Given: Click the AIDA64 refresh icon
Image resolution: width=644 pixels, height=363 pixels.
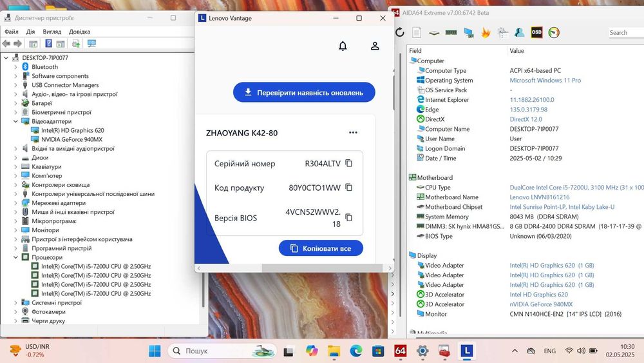Looking at the screenshot, I should (400, 32).
